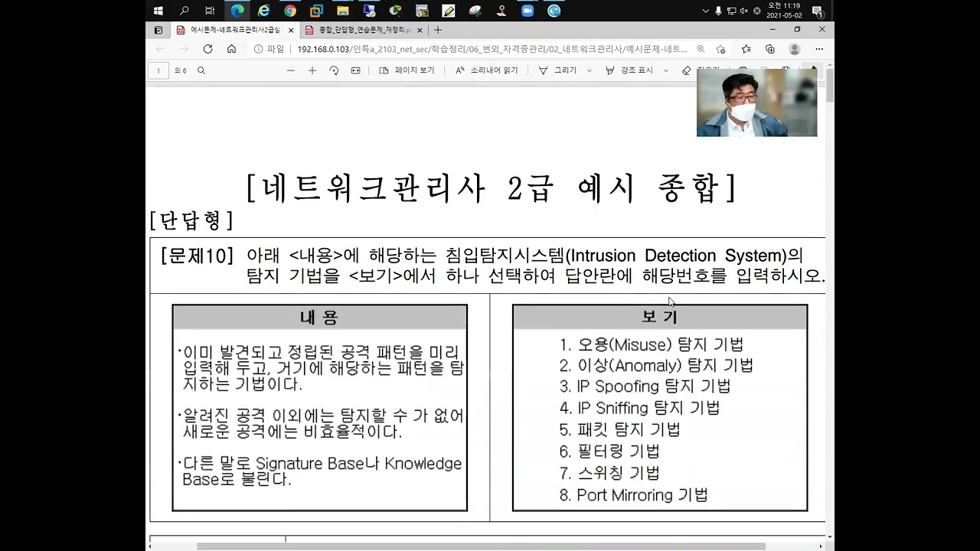Click option 3. IP Spoofing 탐지 기법
980x551 pixels.
click(645, 386)
